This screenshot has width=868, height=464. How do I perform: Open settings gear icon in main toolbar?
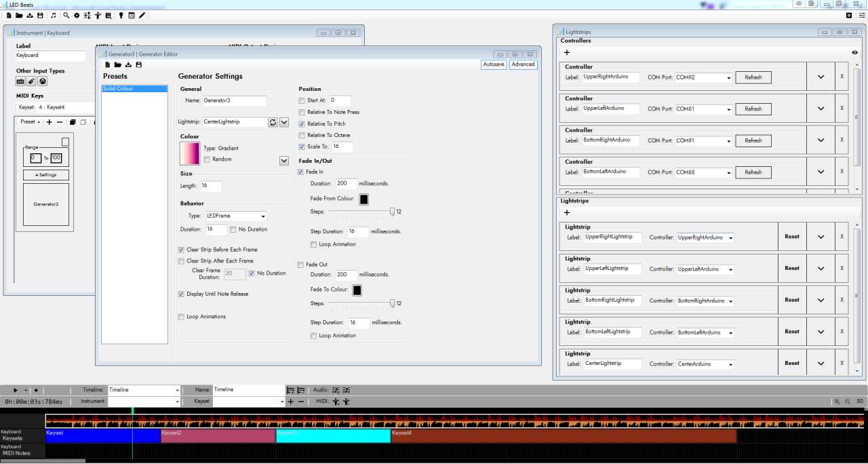click(x=77, y=15)
